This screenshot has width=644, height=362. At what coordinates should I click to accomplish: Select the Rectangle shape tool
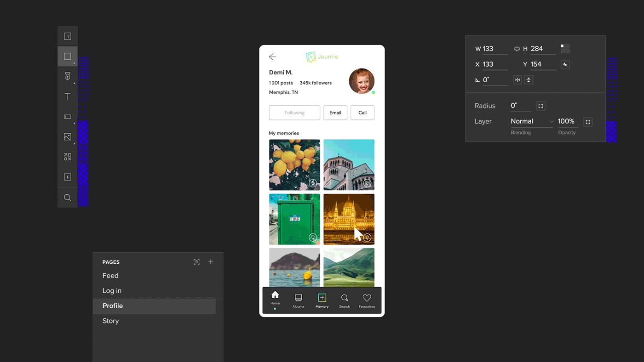[x=68, y=57]
